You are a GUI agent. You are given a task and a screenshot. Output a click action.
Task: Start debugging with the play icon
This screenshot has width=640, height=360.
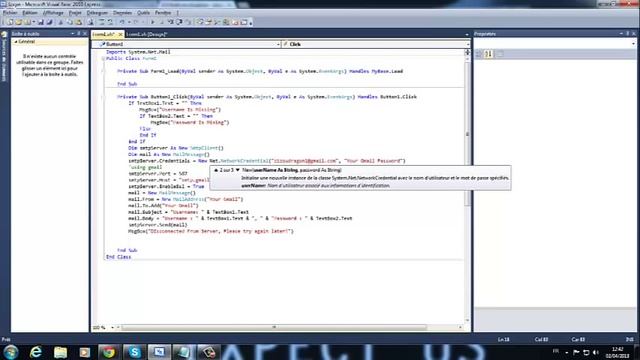[x=152, y=22]
